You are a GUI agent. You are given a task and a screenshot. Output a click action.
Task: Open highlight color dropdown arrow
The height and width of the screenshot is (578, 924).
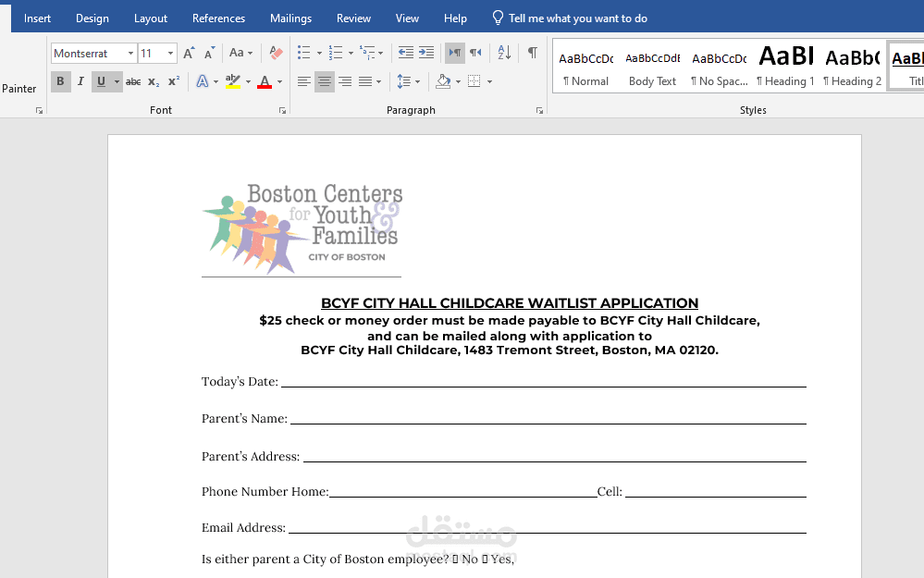pyautogui.click(x=248, y=81)
